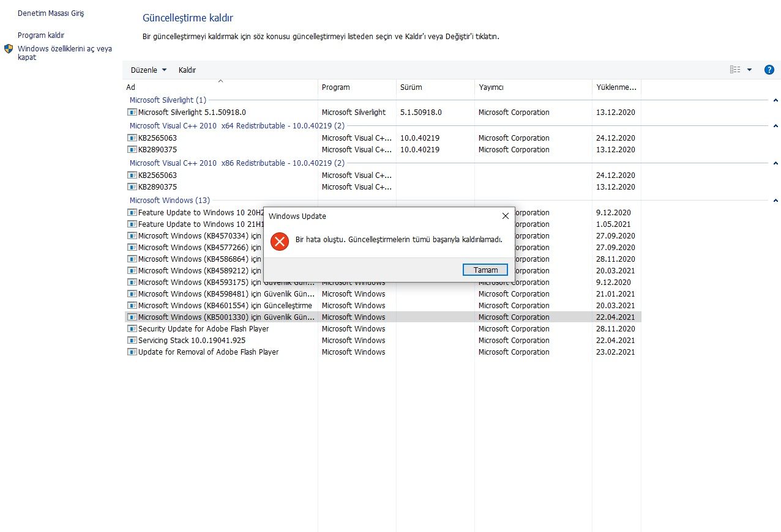Click the date 22.04.2021 of KB5001330 row

pyautogui.click(x=616, y=317)
